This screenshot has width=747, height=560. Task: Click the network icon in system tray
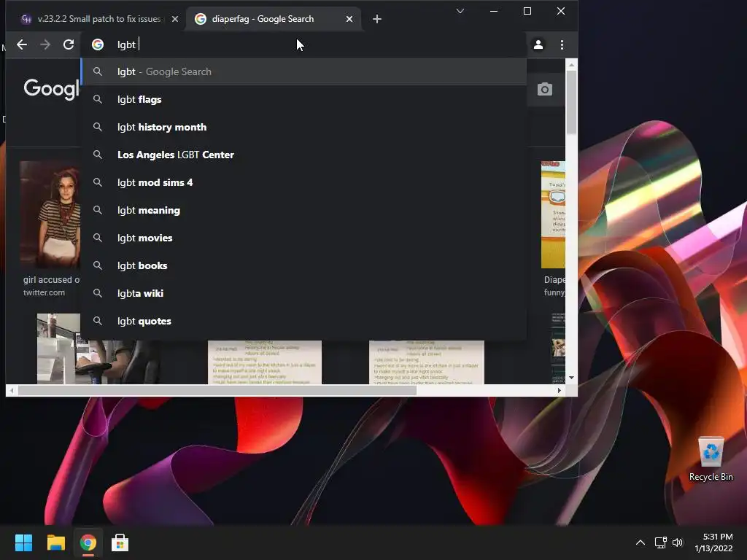coord(660,542)
